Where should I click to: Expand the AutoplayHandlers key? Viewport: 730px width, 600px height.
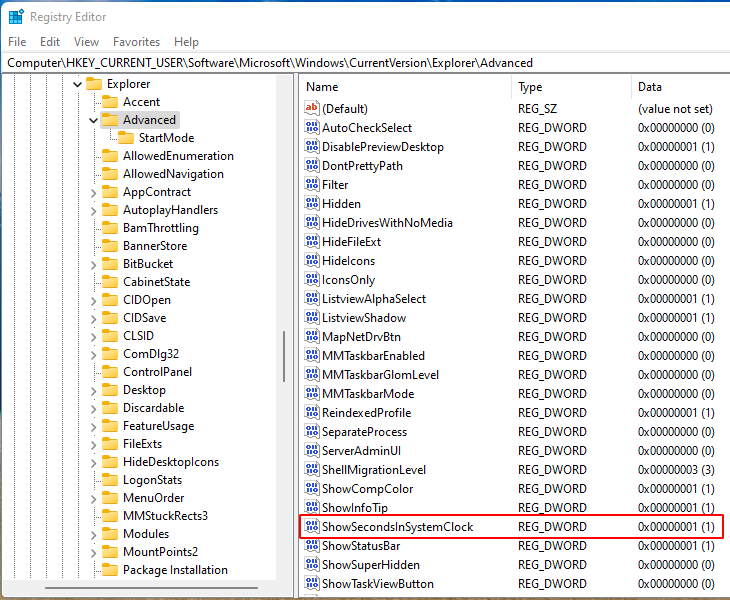click(x=93, y=211)
